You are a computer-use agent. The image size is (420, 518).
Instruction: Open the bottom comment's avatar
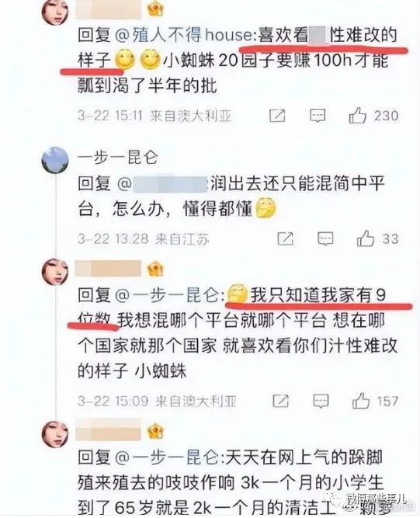(55, 434)
